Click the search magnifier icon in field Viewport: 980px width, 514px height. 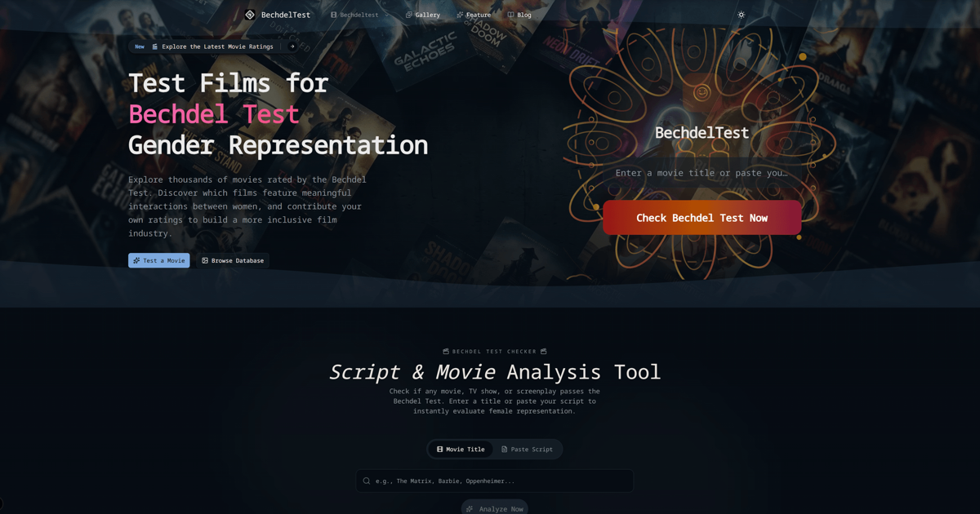[x=367, y=481]
